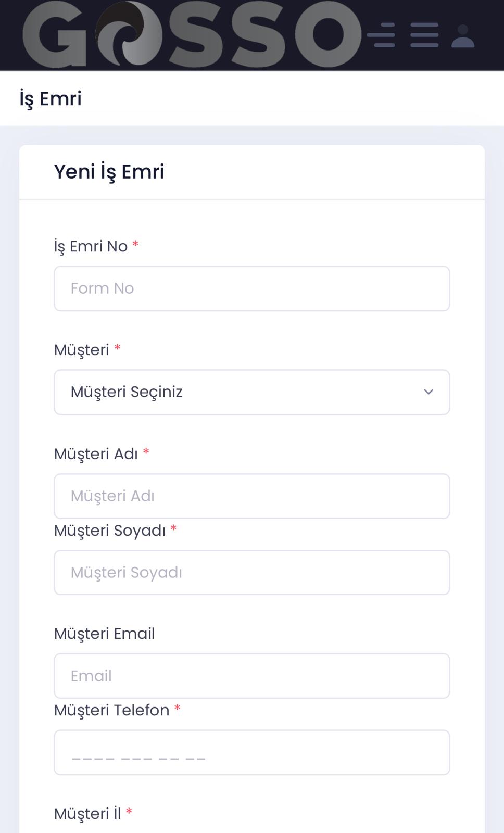Click the Müşteri Telefon label
The width and height of the screenshot is (504, 833).
(x=111, y=710)
